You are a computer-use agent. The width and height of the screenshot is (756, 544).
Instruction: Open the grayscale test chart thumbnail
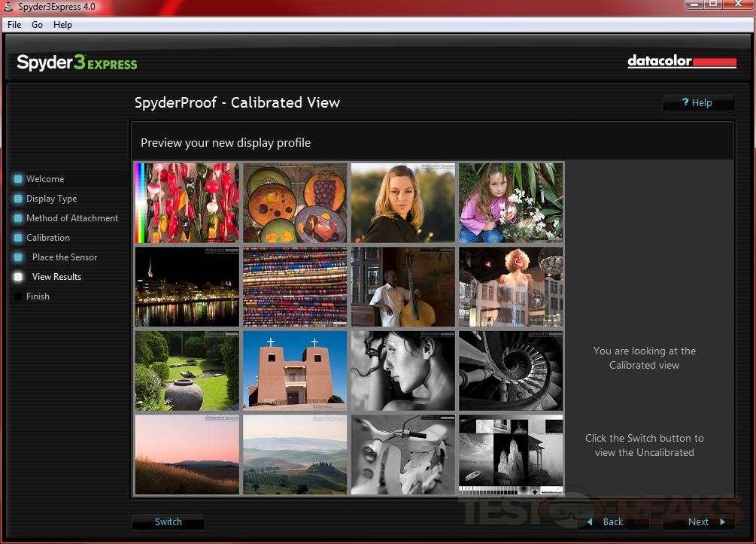pos(511,454)
